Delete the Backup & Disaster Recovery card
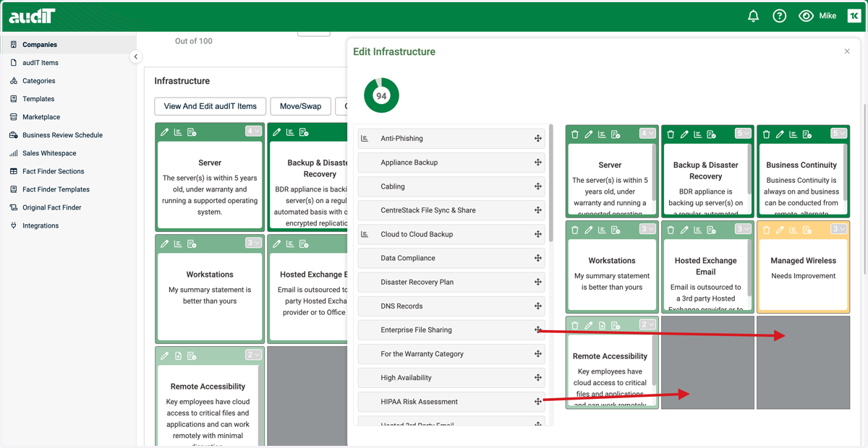The image size is (868, 448). coord(671,134)
